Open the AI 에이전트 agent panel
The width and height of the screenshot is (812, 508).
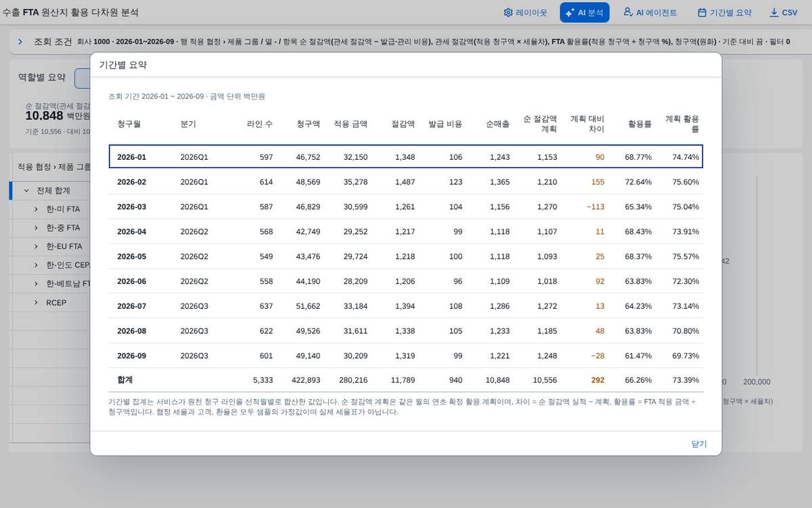click(x=650, y=12)
